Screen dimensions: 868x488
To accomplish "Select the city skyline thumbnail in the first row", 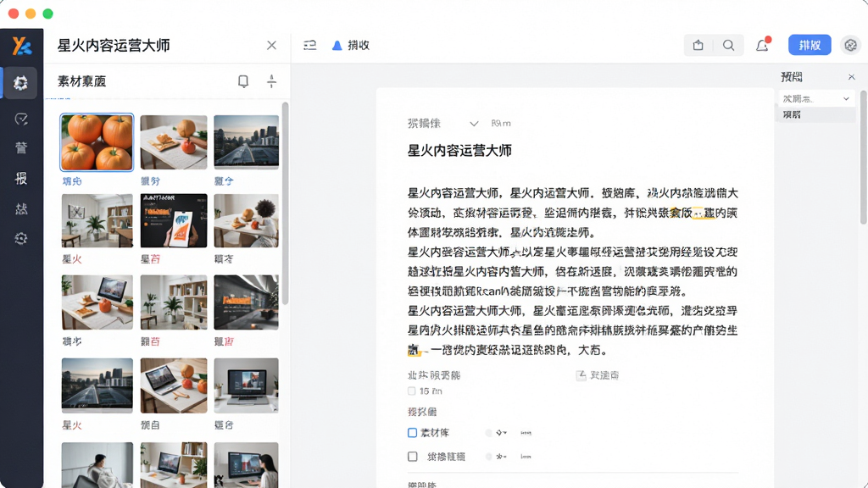I will (x=247, y=142).
